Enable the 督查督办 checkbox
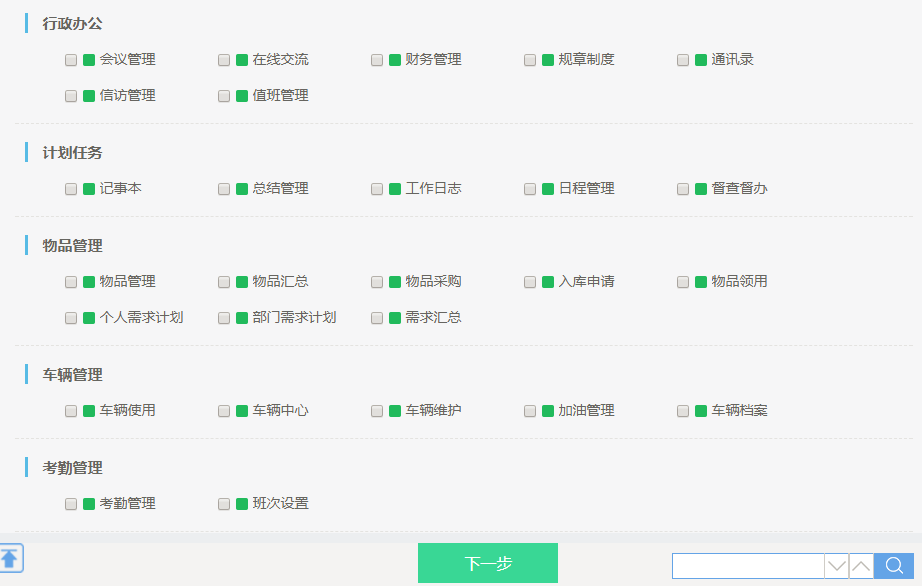 (x=683, y=189)
